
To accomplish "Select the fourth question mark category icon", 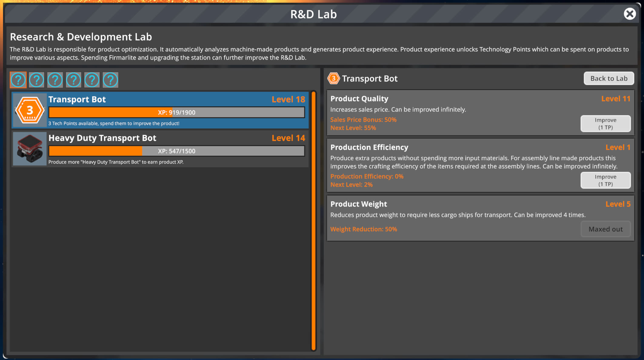I will (x=74, y=80).
